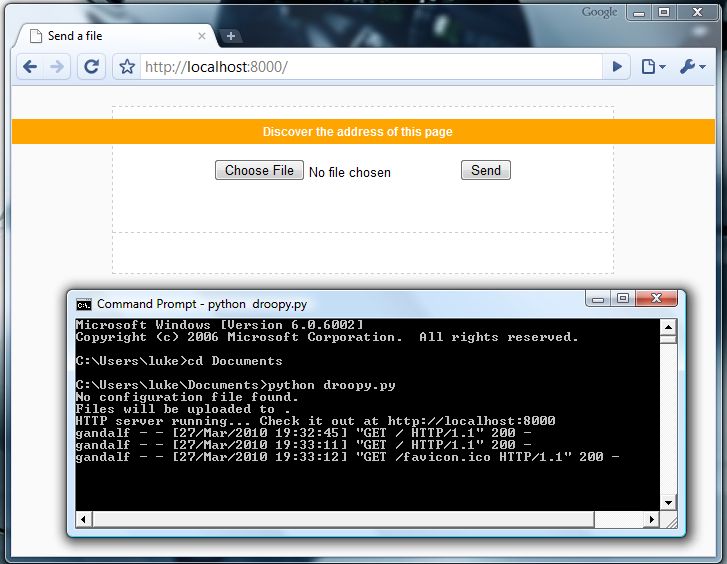Screen dimensions: 727x564
Task: Open the page control menu dropdown
Action: pyautogui.click(x=653, y=67)
